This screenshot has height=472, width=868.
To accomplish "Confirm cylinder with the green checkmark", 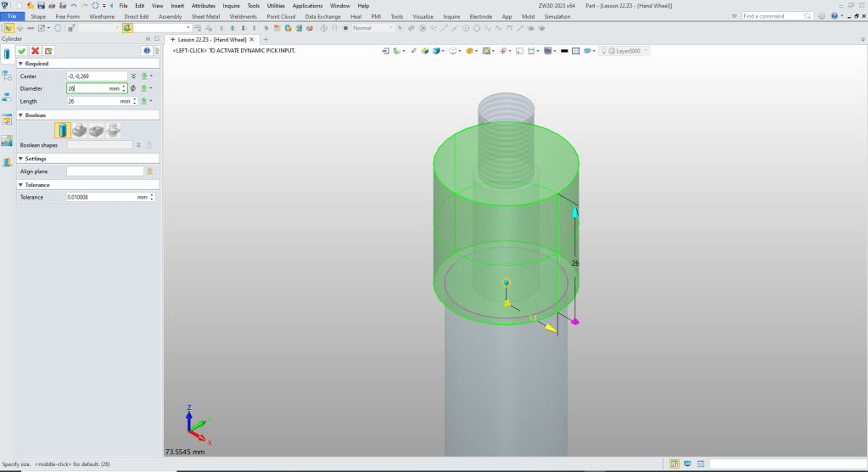I will 21,51.
